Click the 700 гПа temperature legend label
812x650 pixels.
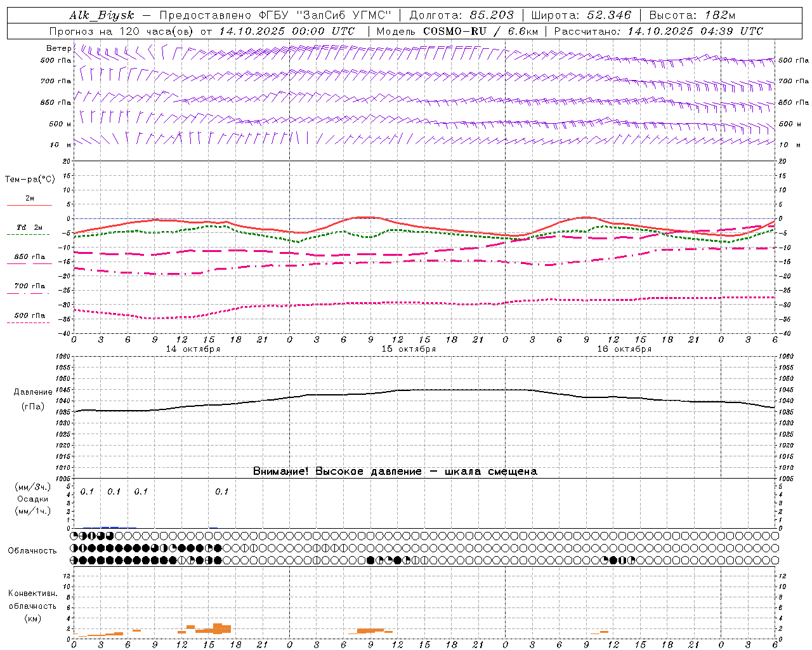coord(30,286)
